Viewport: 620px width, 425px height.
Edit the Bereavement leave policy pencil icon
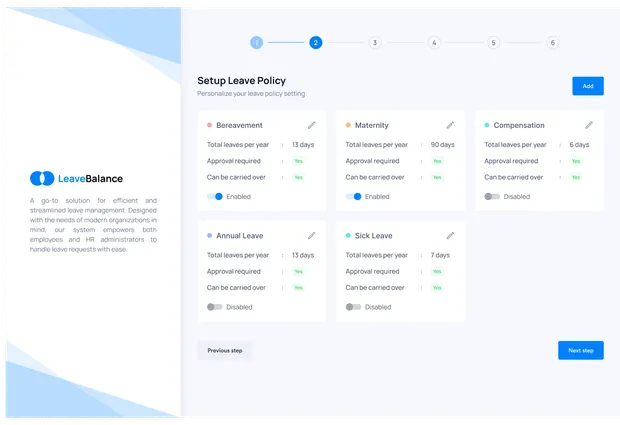(312, 125)
